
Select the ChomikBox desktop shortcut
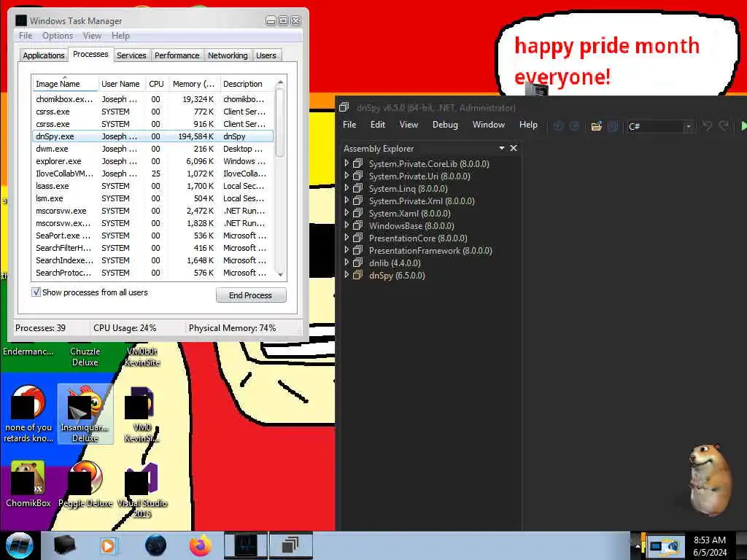[28, 484]
